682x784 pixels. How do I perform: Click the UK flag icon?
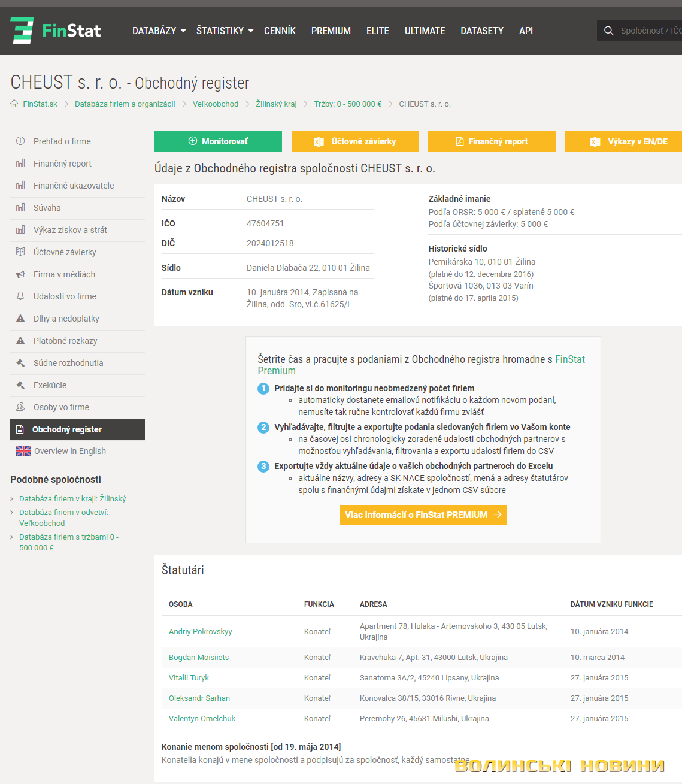tap(23, 451)
